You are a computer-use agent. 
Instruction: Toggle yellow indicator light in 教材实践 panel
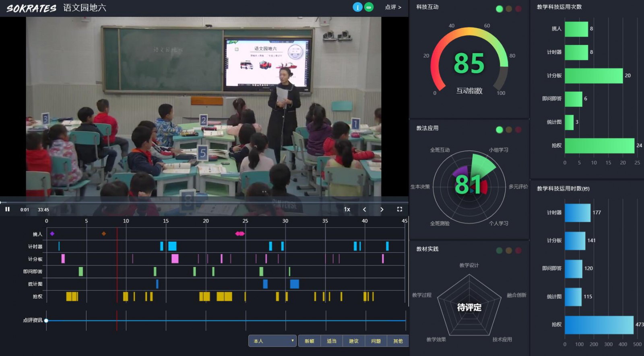coord(509,251)
